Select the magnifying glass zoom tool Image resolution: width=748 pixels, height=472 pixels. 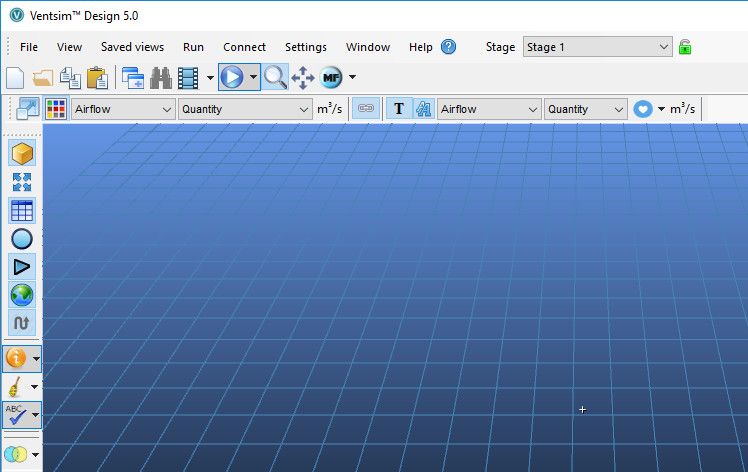(275, 77)
